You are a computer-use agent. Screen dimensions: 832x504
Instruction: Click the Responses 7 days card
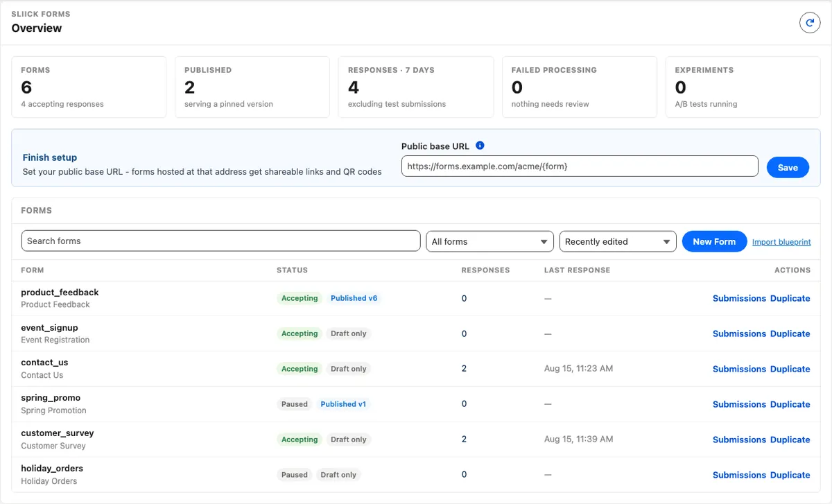point(416,87)
